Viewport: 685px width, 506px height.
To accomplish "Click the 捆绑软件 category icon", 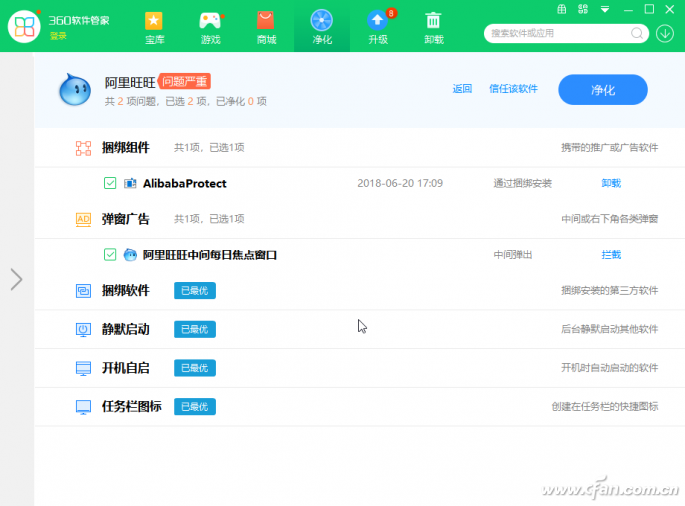I will [x=83, y=291].
